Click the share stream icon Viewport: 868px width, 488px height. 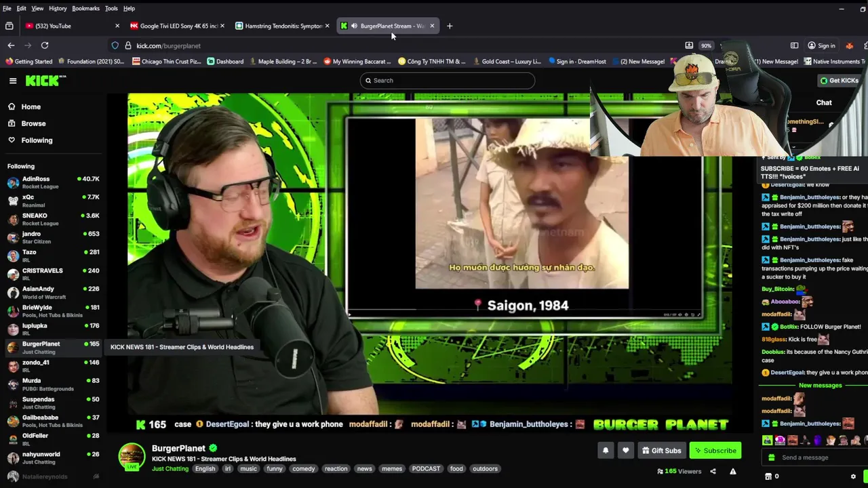[x=713, y=471]
